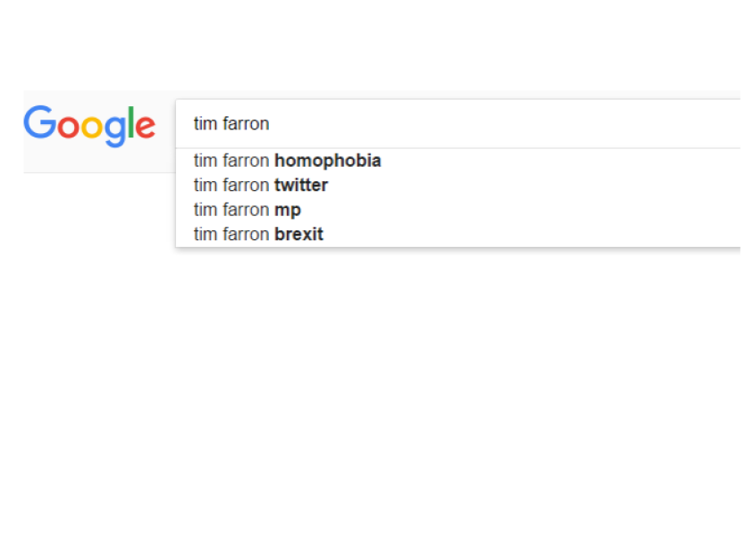This screenshot has height=533, width=756.
Task: Click the bold word "homophobia" in the suggestions
Action: pos(327,161)
